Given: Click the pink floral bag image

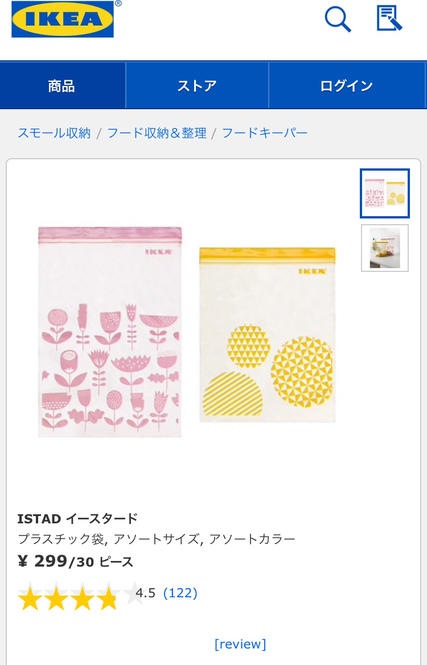Looking at the screenshot, I should pos(109,332).
